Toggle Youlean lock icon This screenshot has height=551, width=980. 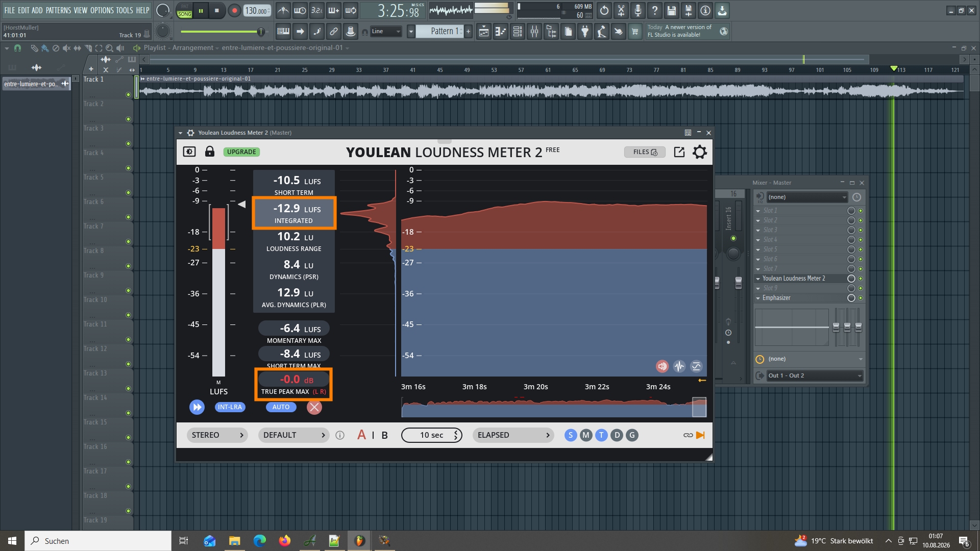(x=209, y=152)
